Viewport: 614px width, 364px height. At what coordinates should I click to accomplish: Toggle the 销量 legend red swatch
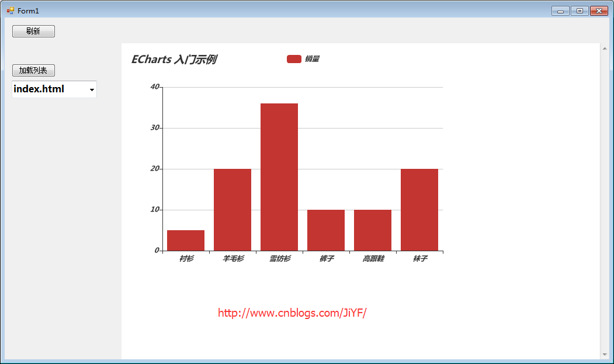coord(294,59)
